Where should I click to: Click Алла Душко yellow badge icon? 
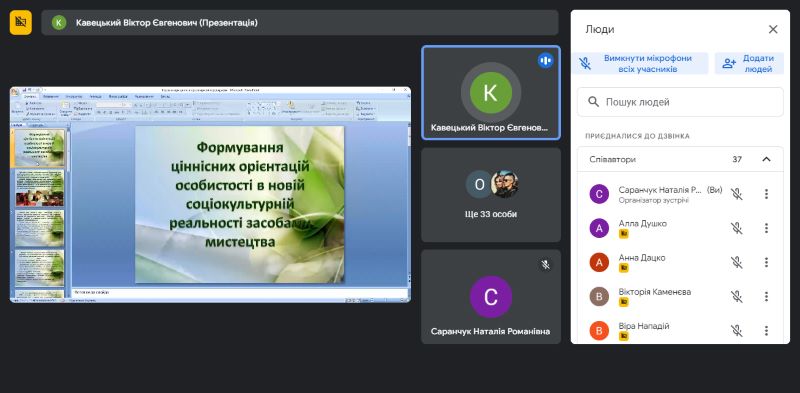(x=623, y=234)
